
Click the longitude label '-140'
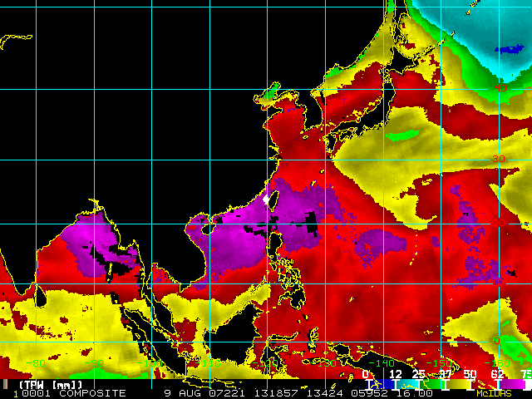[382, 363]
